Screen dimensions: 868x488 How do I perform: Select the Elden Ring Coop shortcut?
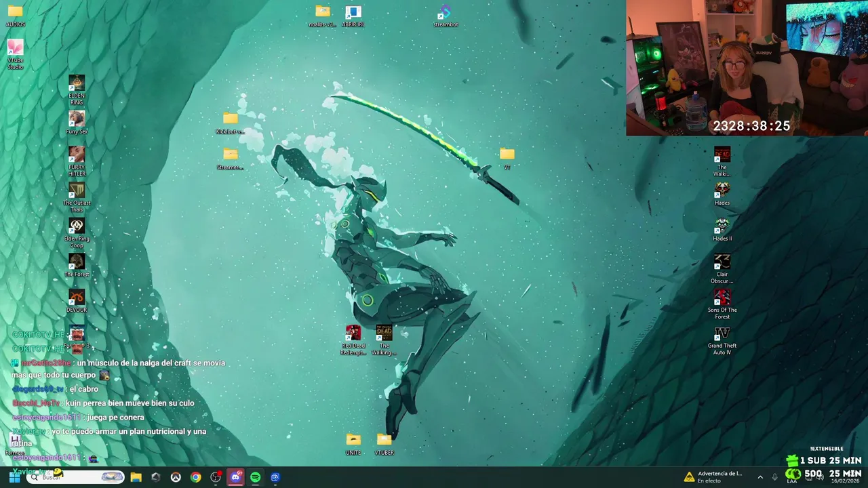point(77,233)
